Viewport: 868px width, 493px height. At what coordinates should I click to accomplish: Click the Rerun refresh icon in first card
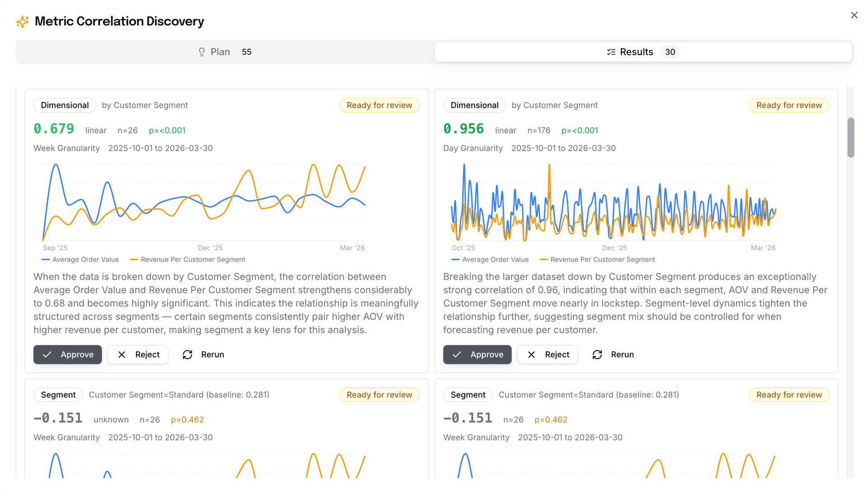coord(188,355)
